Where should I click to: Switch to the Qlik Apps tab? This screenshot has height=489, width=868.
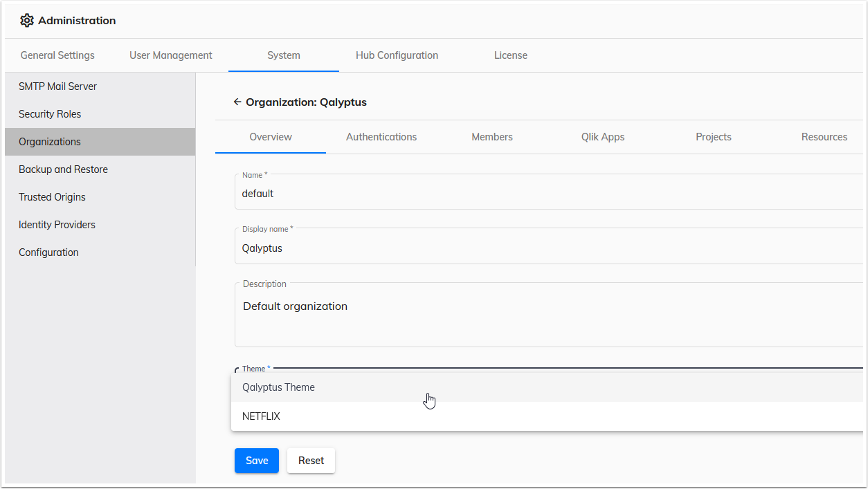click(602, 136)
